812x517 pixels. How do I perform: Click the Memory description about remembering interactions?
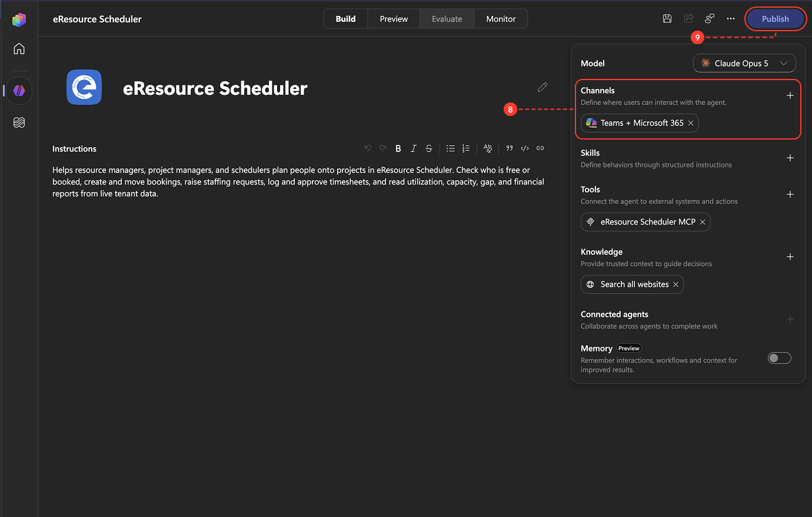[659, 365]
